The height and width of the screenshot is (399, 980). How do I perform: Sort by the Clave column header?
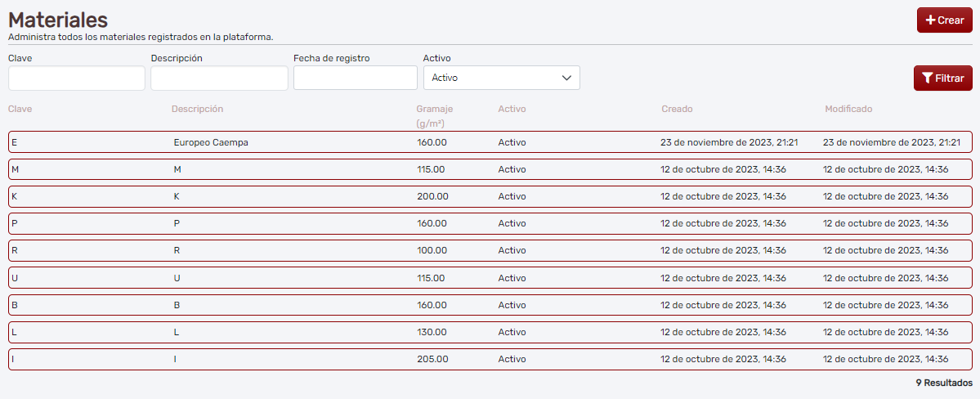20,109
